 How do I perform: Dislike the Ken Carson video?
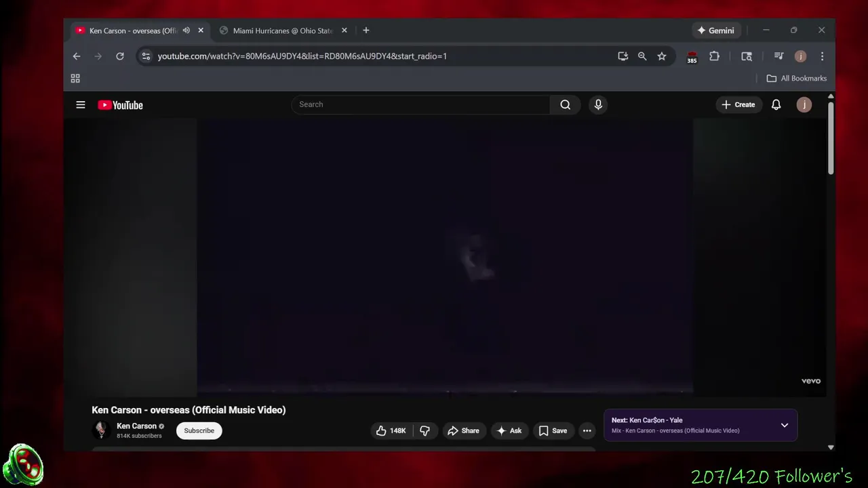[425, 430]
